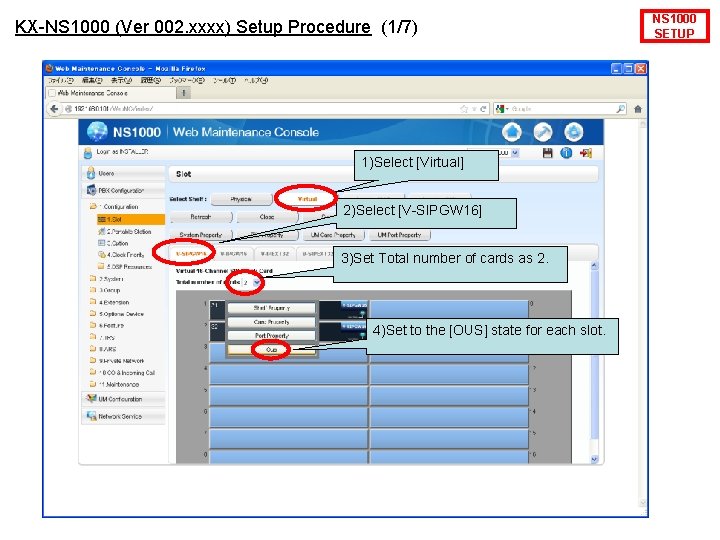Select 3.Option tree item

tap(113, 243)
